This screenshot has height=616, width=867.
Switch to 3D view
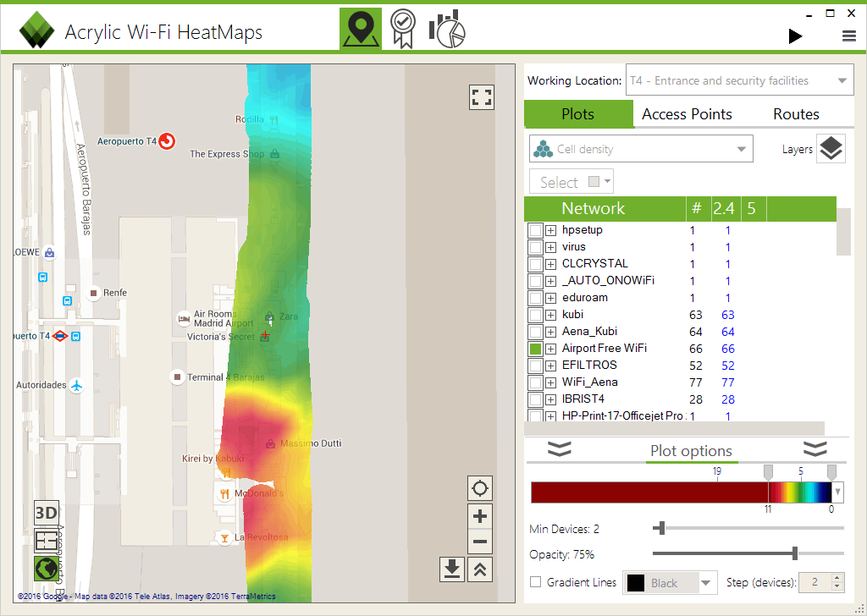click(x=47, y=514)
